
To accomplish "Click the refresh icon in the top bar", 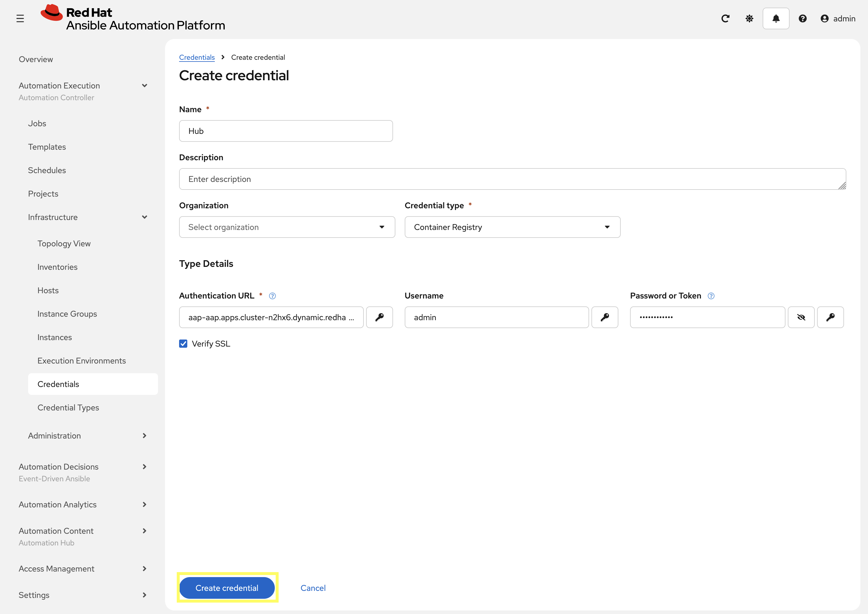I will (x=725, y=18).
